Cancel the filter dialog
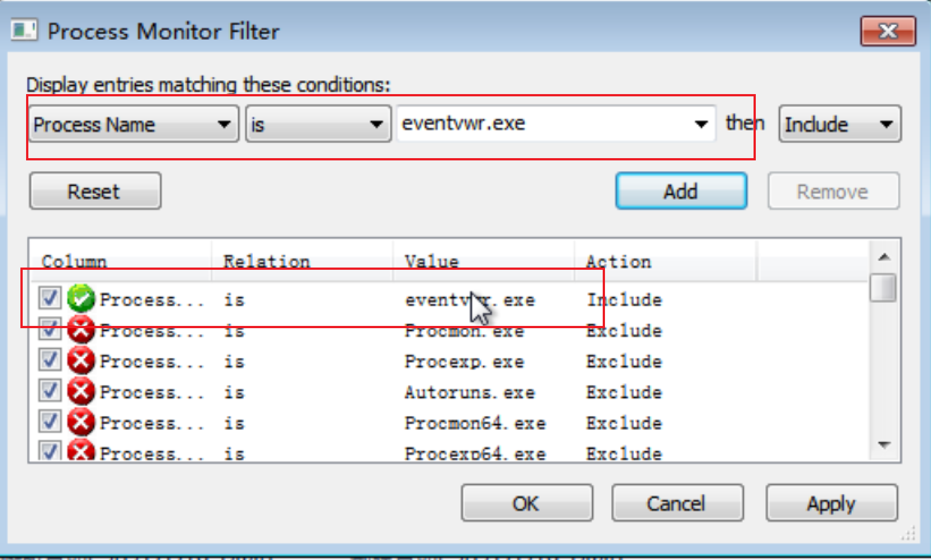The width and height of the screenshot is (931, 560). tap(677, 503)
